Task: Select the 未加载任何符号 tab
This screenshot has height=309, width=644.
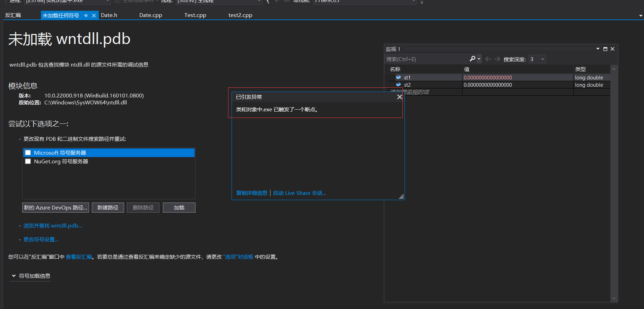Action: 61,15
